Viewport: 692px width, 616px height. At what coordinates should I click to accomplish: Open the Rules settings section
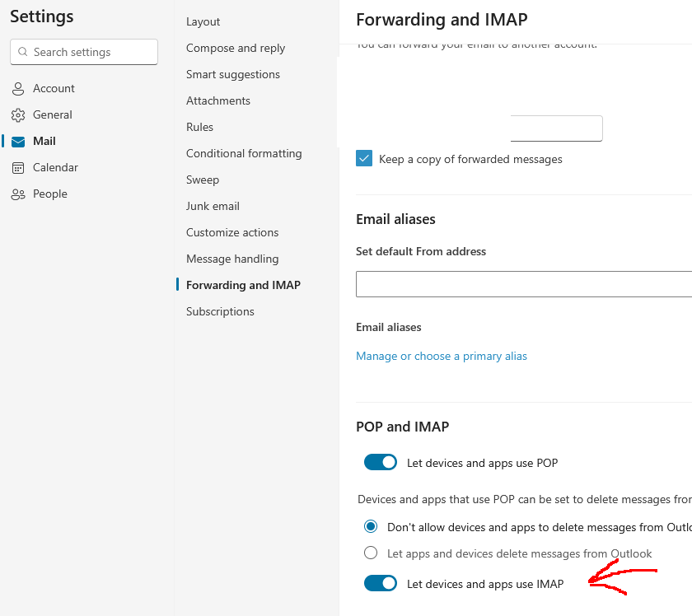pos(199,127)
